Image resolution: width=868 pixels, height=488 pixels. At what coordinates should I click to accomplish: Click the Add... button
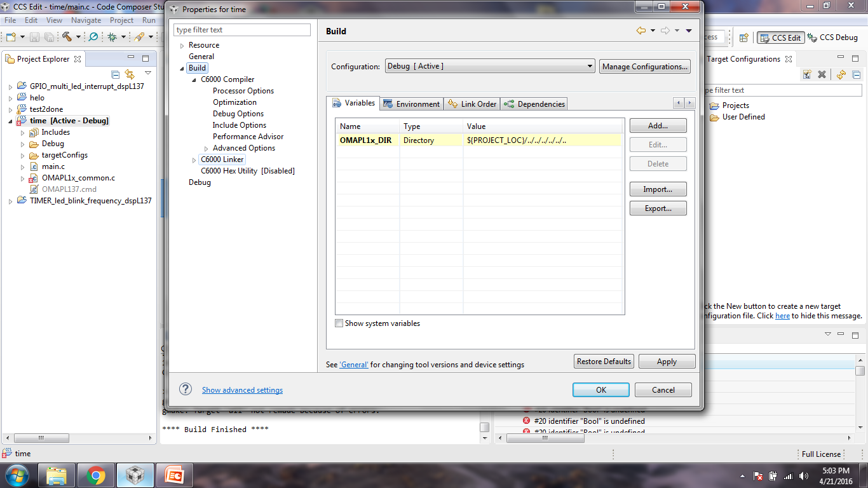tap(658, 126)
